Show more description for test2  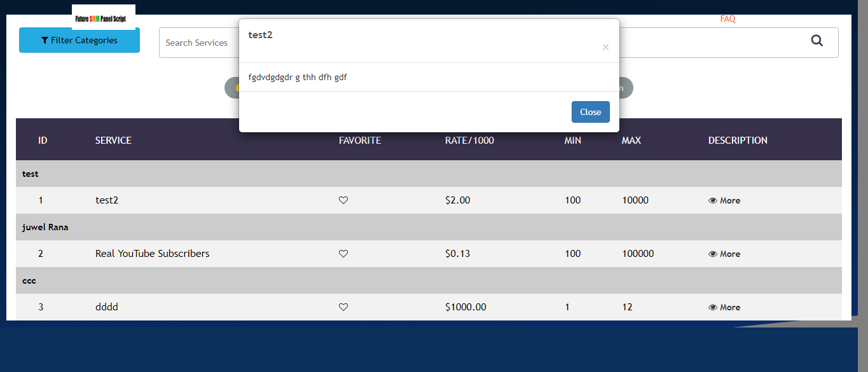(x=724, y=200)
